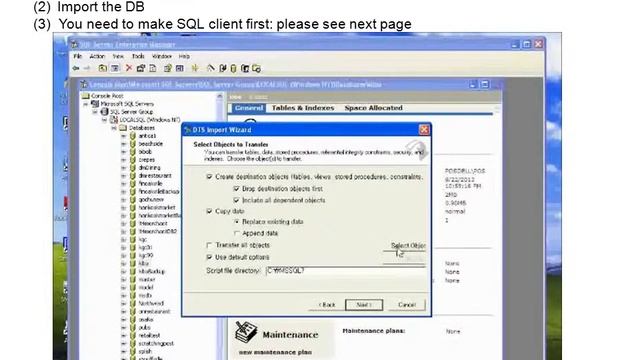Screen dimensions: 640x360
Task: Click the LOCALSQL server node icon
Action: (114, 120)
